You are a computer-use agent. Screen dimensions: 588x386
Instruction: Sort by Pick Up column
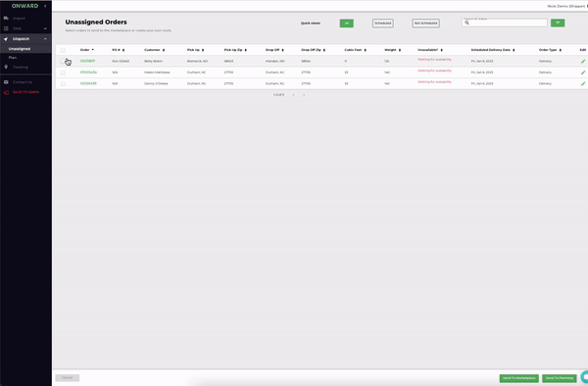[203, 50]
